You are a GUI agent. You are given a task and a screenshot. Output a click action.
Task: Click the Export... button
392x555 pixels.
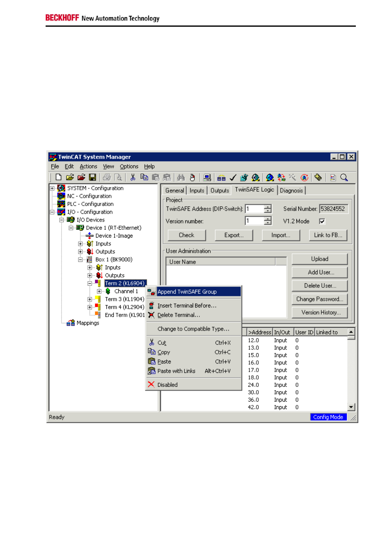(234, 235)
